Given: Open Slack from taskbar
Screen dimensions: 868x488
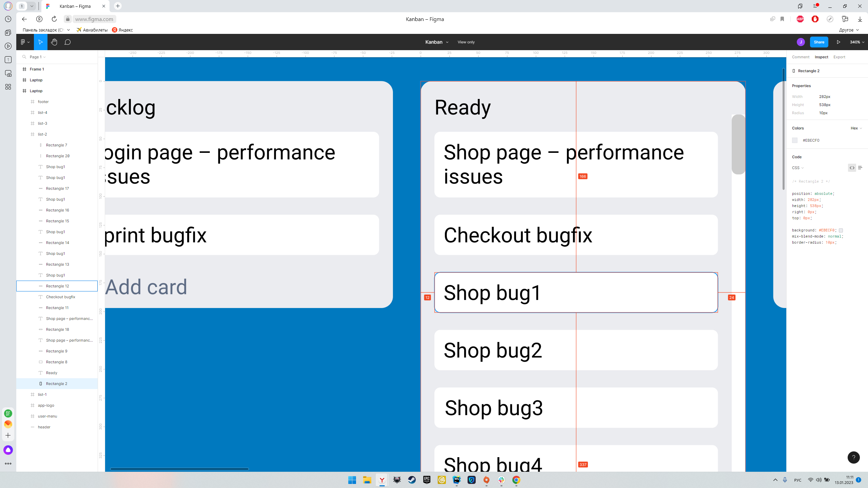Looking at the screenshot, I should point(501,480).
